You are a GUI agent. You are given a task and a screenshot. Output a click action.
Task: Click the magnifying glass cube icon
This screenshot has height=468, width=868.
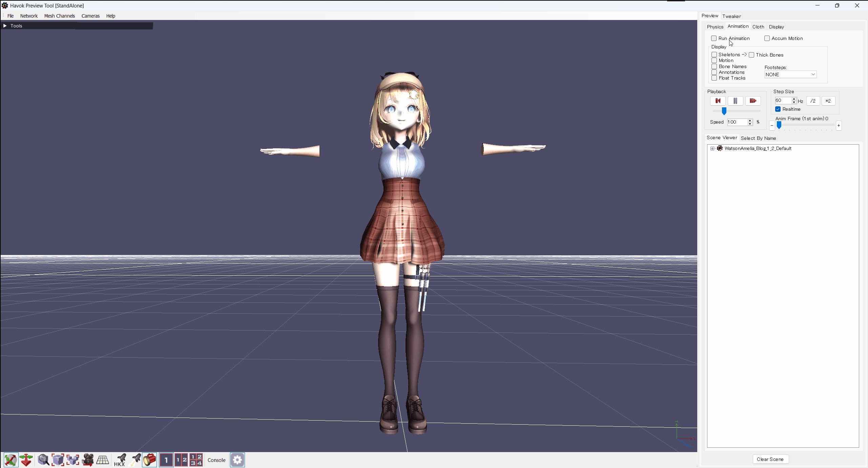[43, 460]
